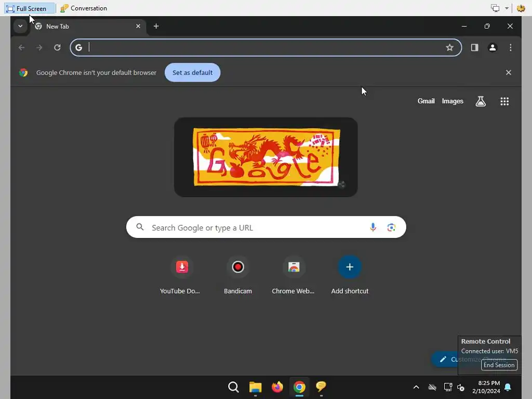This screenshot has width=532, height=399.
Task: Open the Gmail link
Action: click(x=426, y=101)
